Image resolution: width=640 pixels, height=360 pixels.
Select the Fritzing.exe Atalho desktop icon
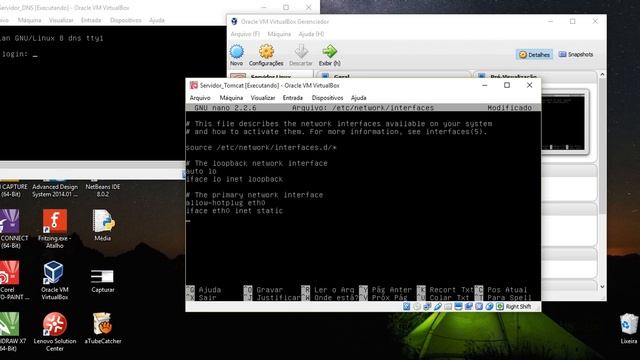55,229
